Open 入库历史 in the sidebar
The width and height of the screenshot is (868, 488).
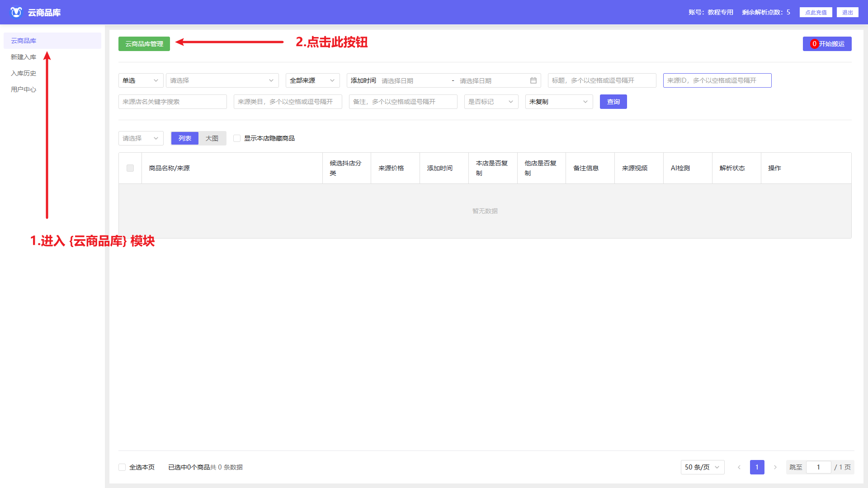click(52, 73)
